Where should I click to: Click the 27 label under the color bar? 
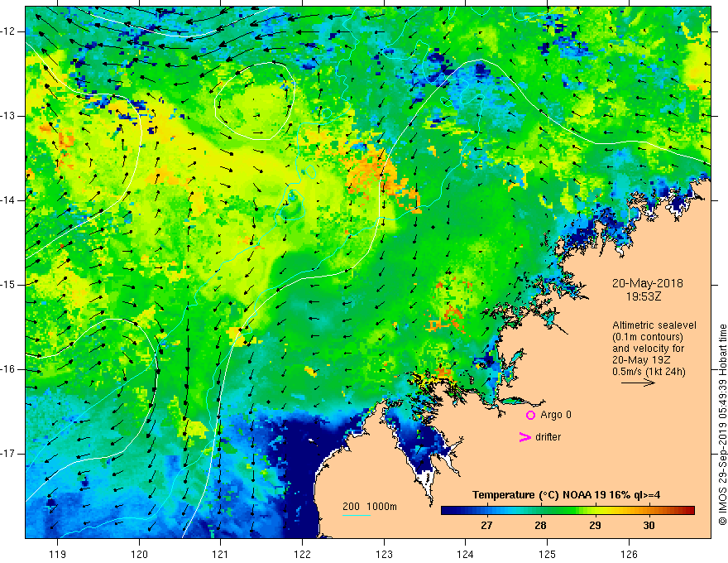(x=486, y=526)
